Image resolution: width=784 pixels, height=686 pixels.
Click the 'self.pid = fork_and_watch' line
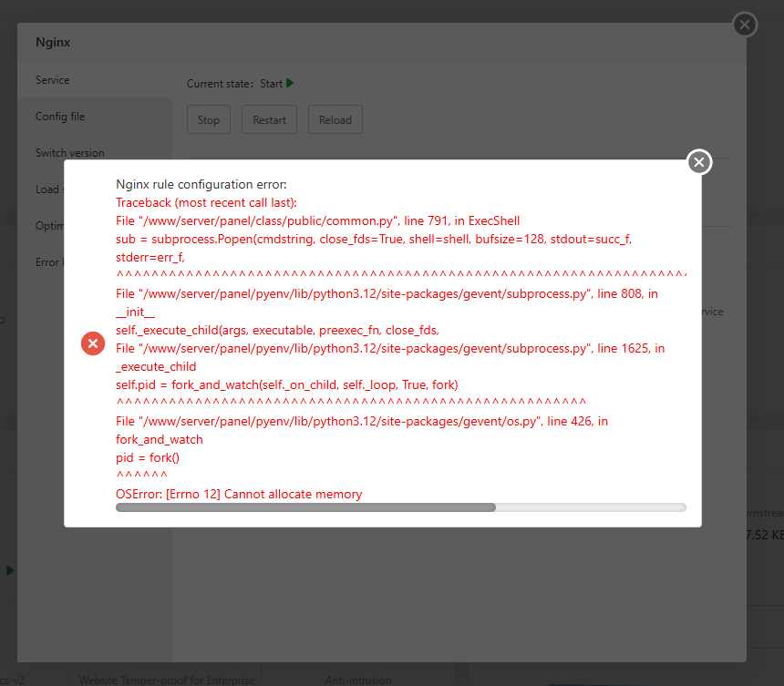point(287,384)
